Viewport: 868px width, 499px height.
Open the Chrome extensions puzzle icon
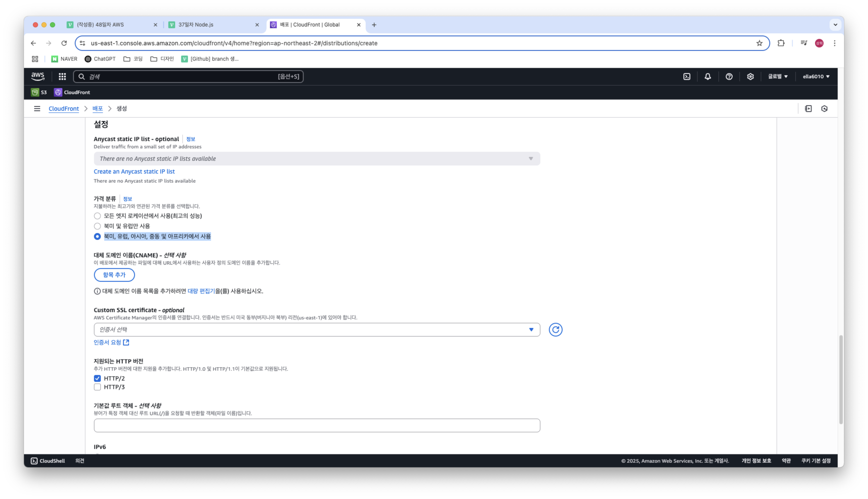coord(781,43)
